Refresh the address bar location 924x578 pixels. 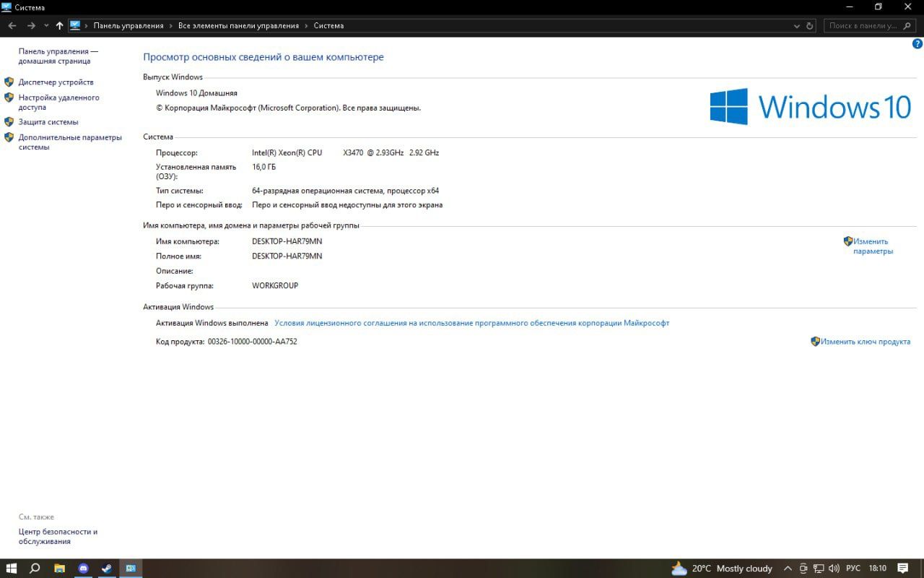809,25
